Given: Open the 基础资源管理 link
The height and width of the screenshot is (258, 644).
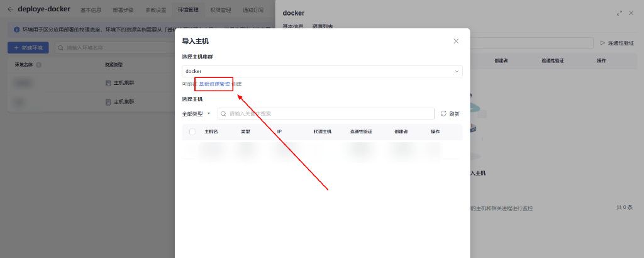Looking at the screenshot, I should (x=214, y=84).
